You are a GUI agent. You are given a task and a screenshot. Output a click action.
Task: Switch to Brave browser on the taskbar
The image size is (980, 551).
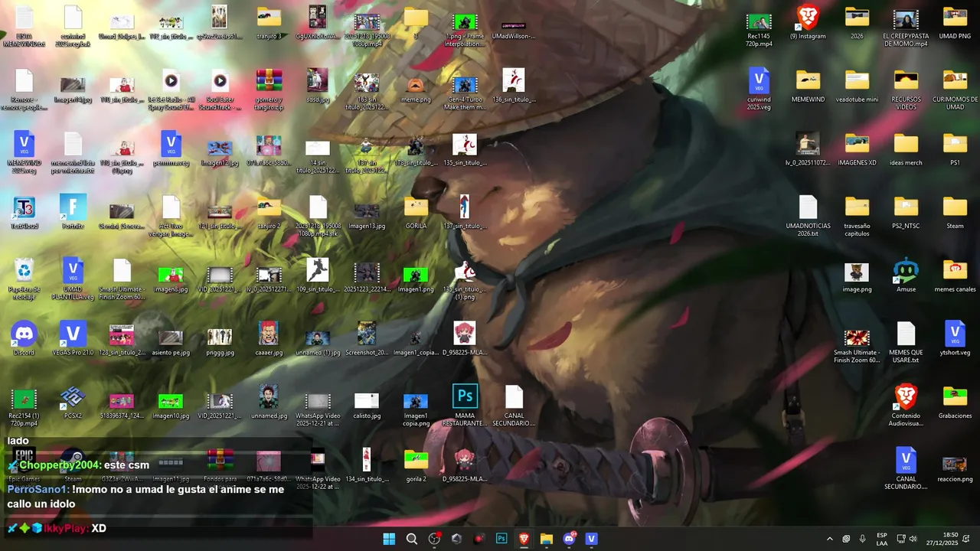pyautogui.click(x=524, y=539)
